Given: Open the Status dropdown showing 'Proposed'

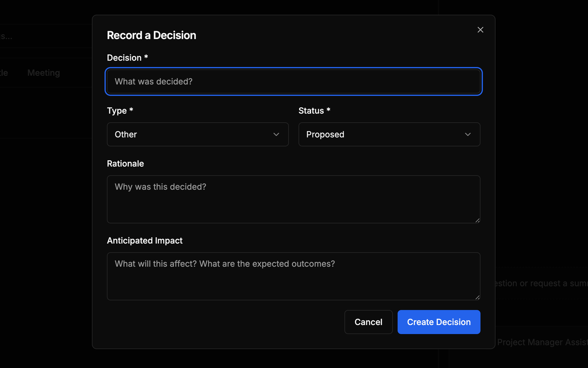Looking at the screenshot, I should (389, 134).
